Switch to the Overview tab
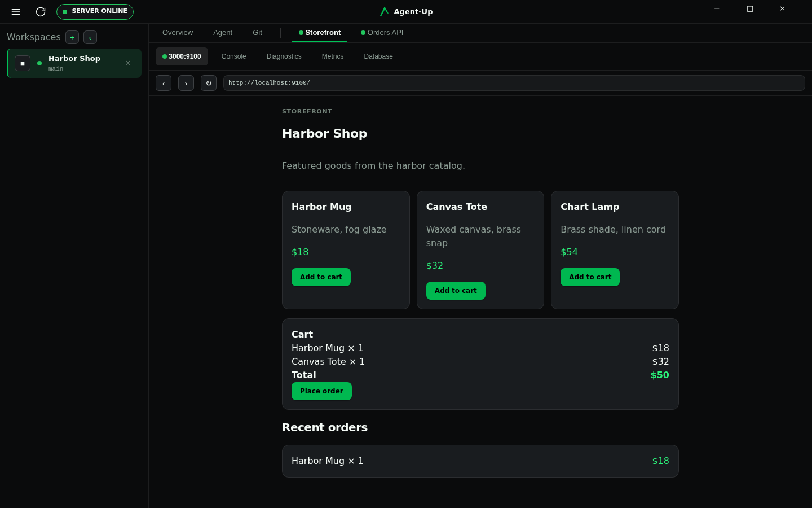812x508 pixels. tap(178, 33)
